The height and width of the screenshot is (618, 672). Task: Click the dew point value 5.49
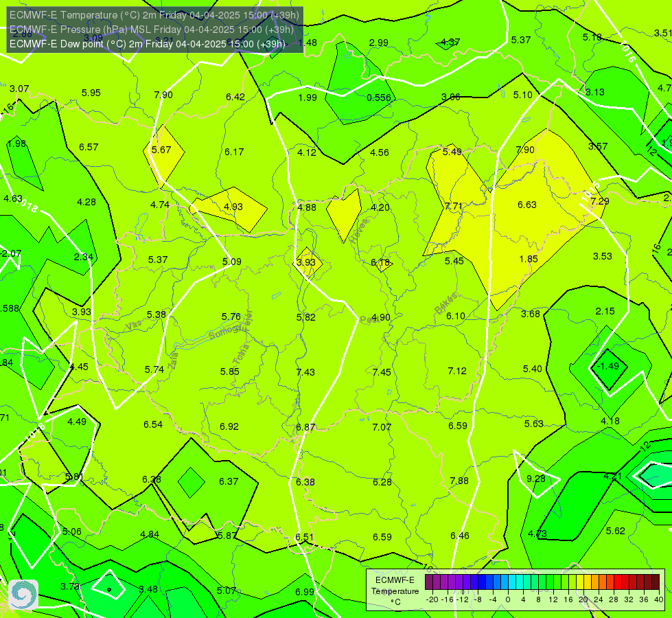[x=452, y=152]
